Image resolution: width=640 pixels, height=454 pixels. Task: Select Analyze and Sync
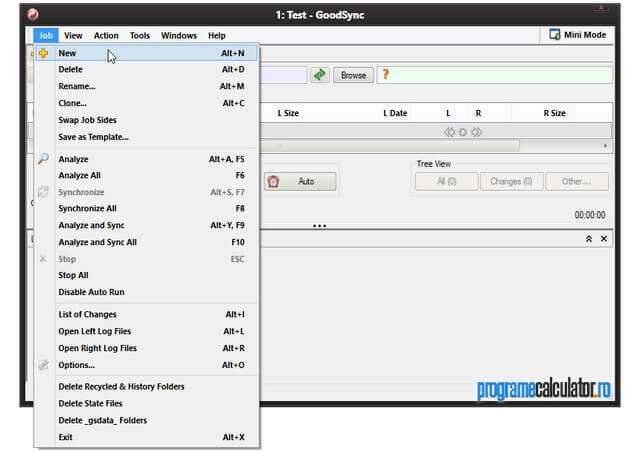point(146,225)
